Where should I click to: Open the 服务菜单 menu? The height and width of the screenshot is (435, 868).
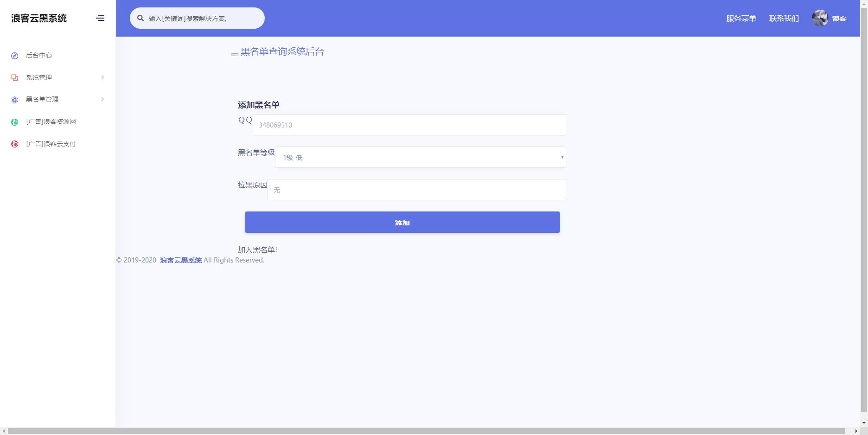(740, 18)
